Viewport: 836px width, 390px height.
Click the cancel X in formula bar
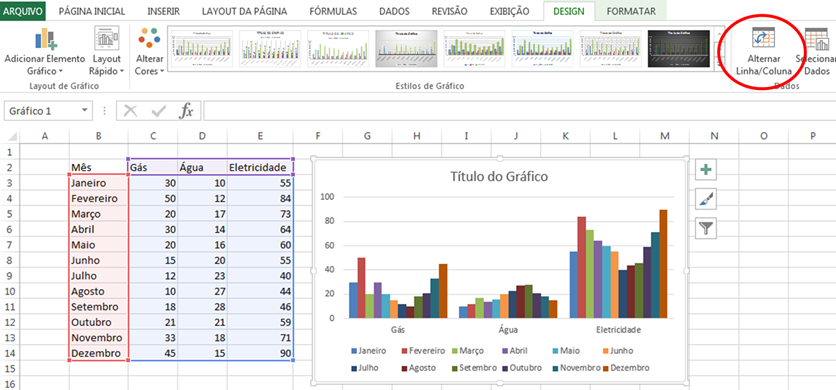131,111
